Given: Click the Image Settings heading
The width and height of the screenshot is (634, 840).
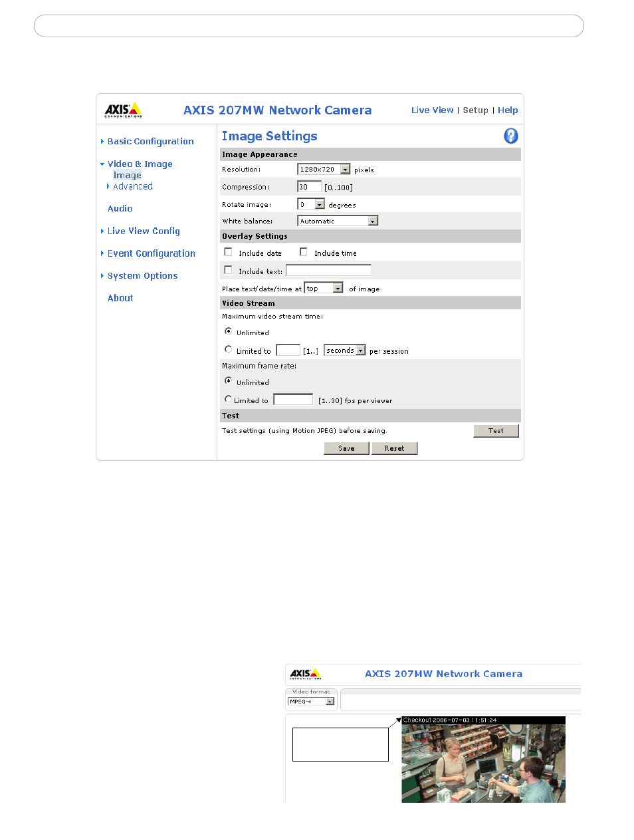Looking at the screenshot, I should coord(269,136).
